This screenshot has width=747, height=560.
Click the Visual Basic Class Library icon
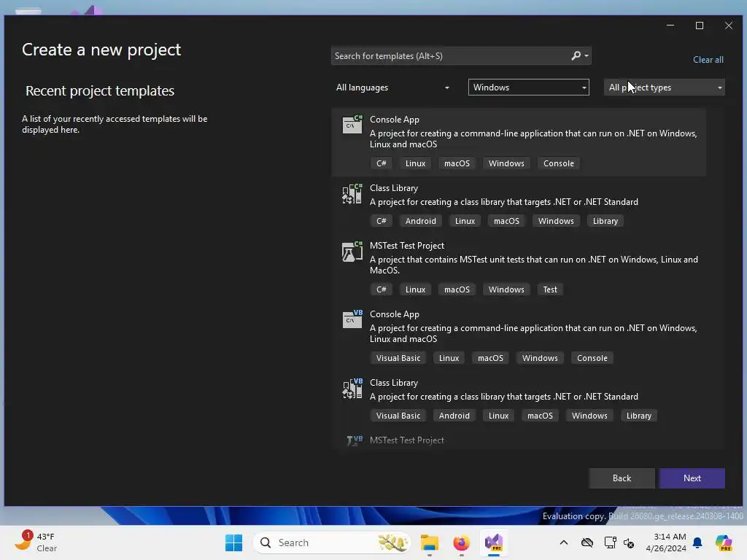[x=352, y=388]
